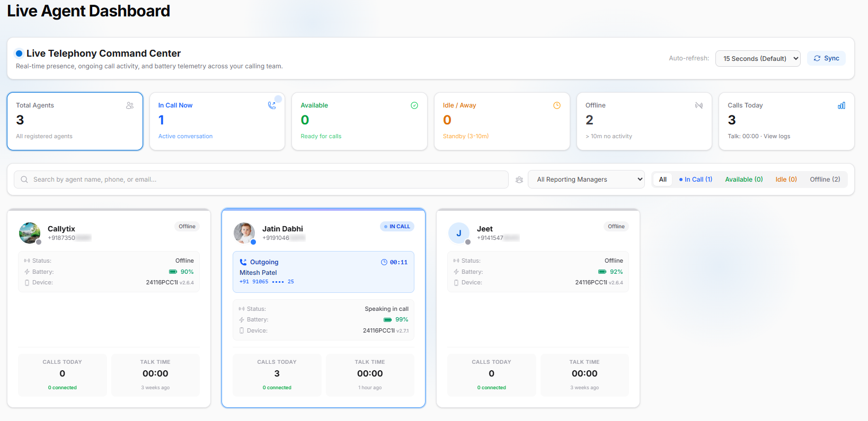Click the outgoing call phone icon

coord(243,262)
